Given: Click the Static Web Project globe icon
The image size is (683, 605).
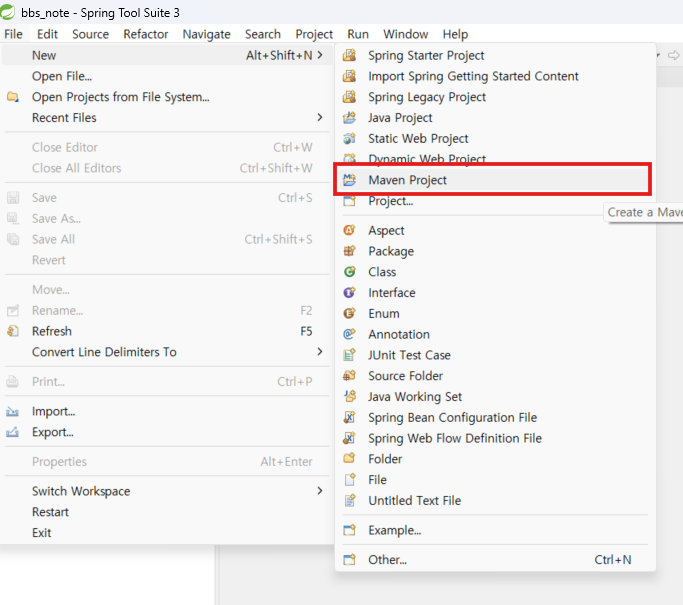Looking at the screenshot, I should (x=349, y=139).
